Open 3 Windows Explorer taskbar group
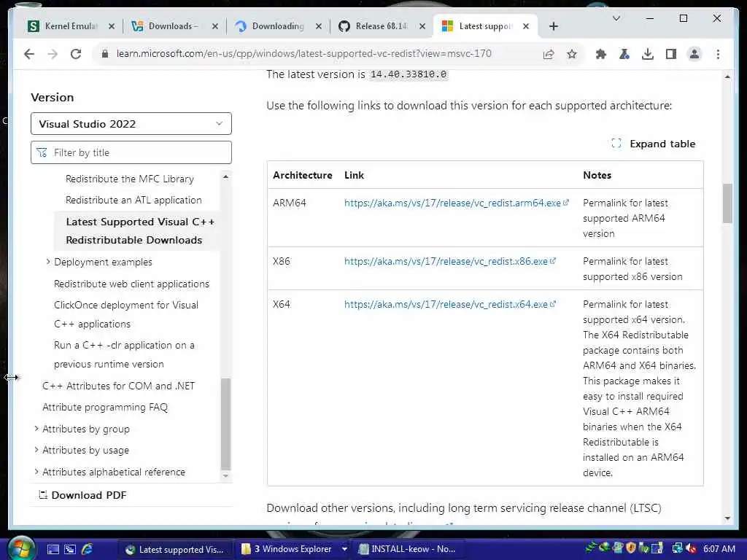 [292, 550]
